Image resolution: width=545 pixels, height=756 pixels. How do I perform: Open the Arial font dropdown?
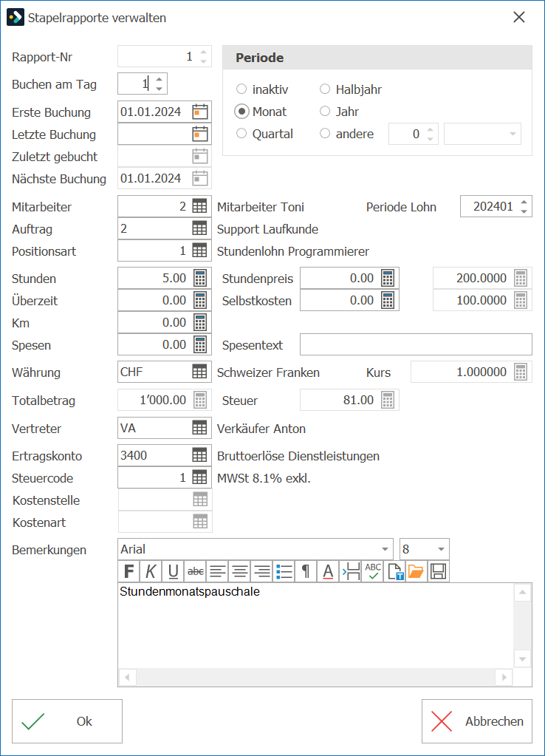385,549
